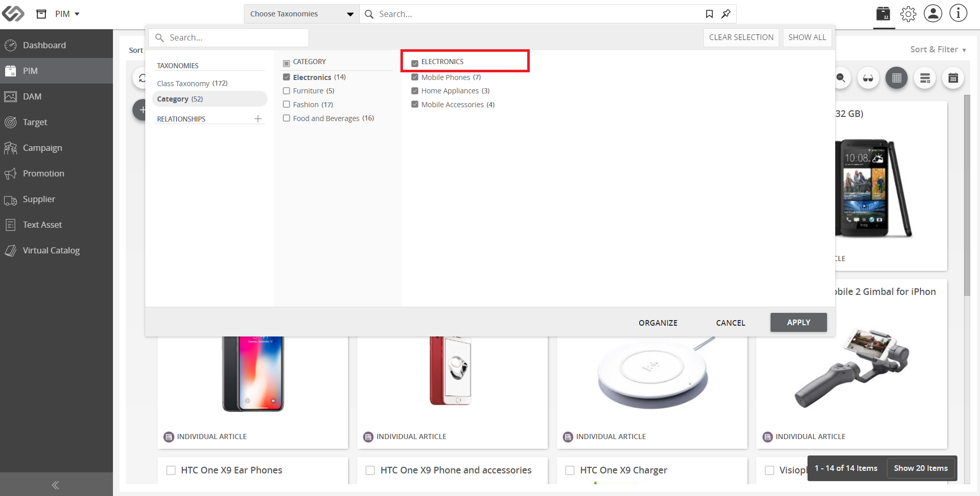Toggle the Electronics (14) checkbox
Screen dimensions: 980x496
[x=286, y=77]
